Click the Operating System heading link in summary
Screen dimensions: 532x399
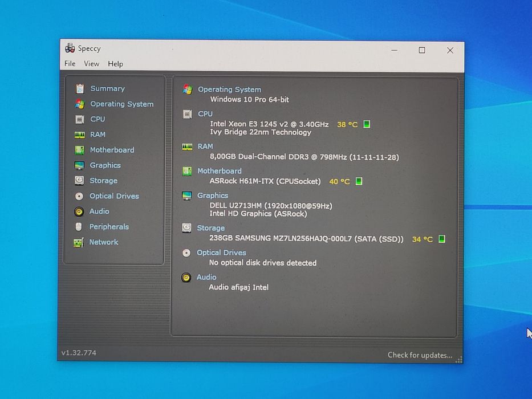click(x=229, y=89)
